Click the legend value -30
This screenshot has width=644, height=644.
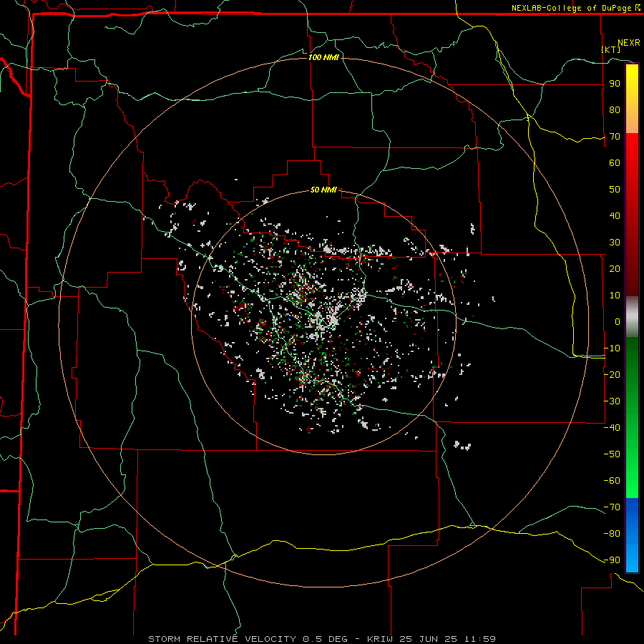click(x=612, y=401)
